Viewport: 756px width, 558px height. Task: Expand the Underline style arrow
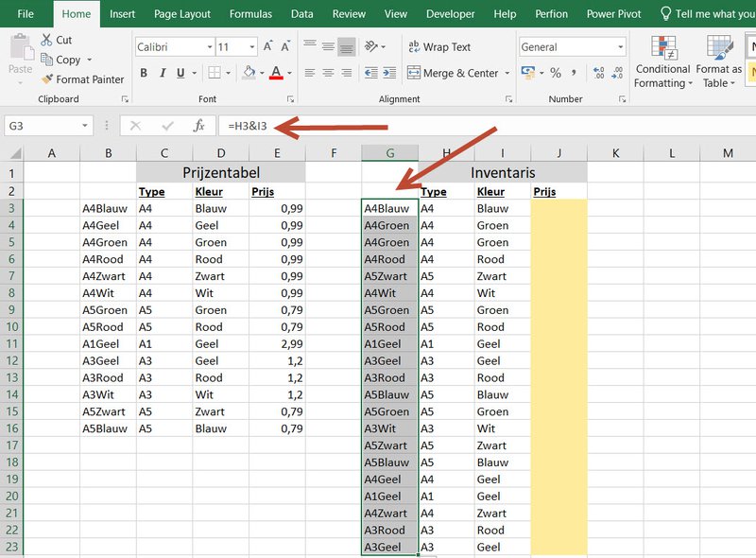pos(195,74)
